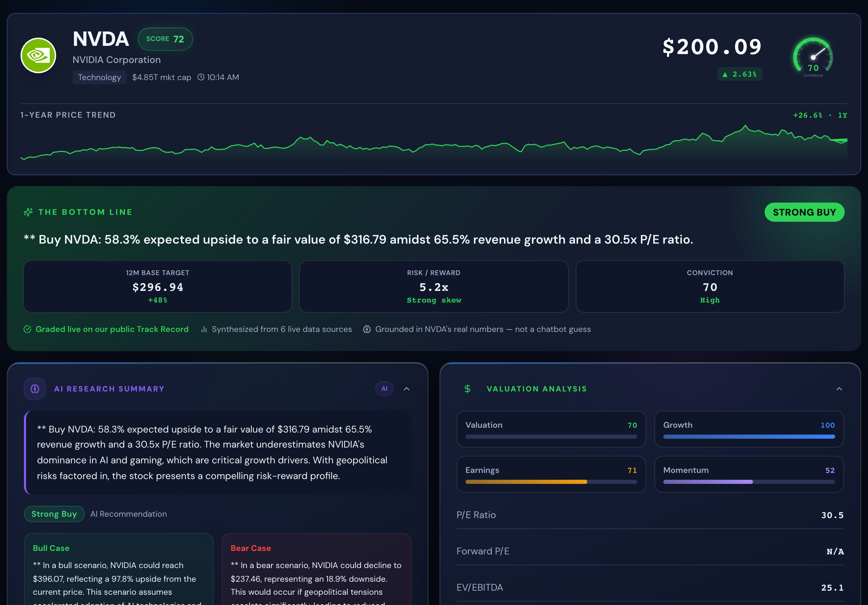Click the SCORE 72 badge
The width and height of the screenshot is (868, 605).
pos(165,39)
